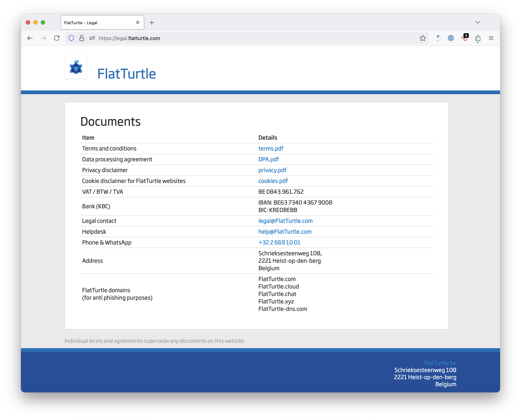
Task: Click the Privacy disclaimer label
Action: click(105, 170)
